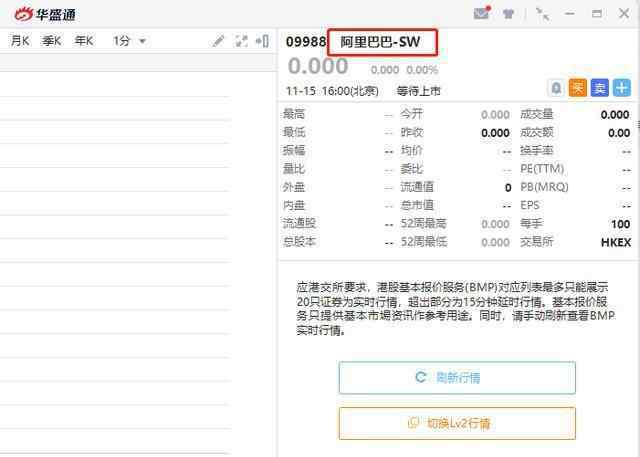The height and width of the screenshot is (457, 640).
Task: Click the 11-15 16:00 timestamp
Action: click(x=332, y=91)
